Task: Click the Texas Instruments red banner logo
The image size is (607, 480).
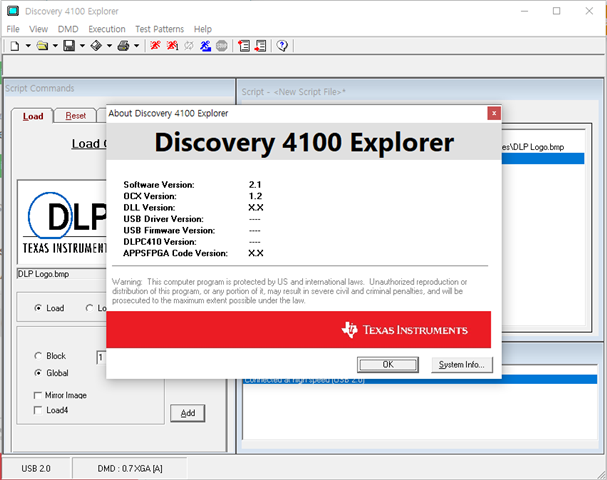Action: pyautogui.click(x=405, y=330)
